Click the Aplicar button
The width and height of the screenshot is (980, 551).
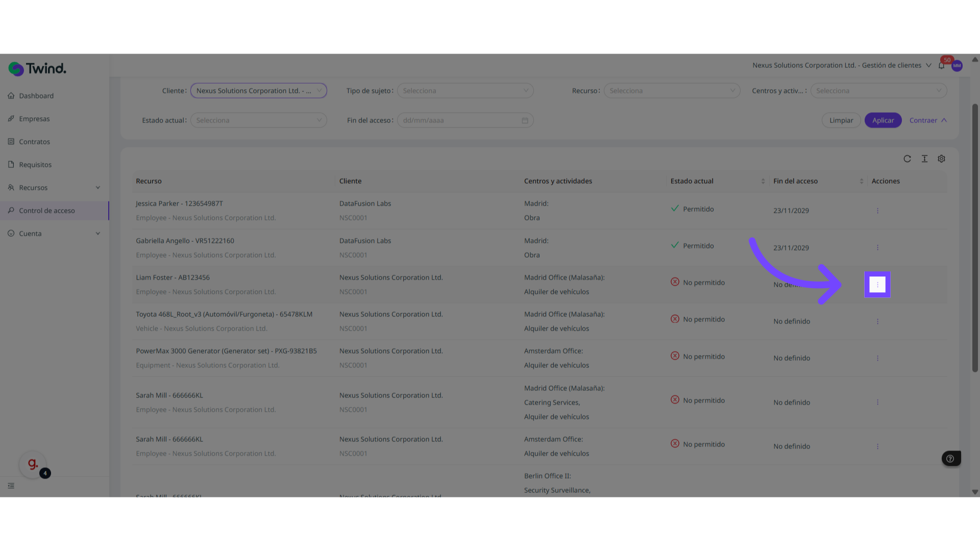[x=883, y=120]
